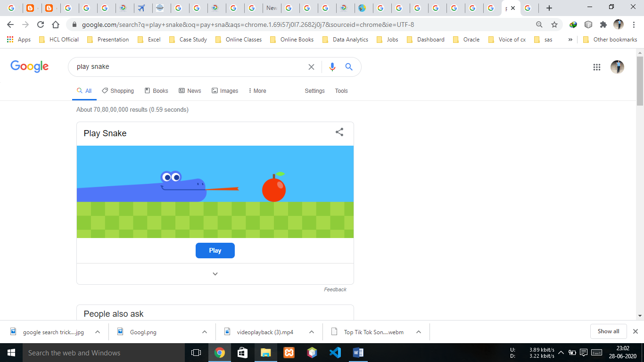This screenshot has width=644, height=362.
Task: Show hidden bookmarks with double chevron
Action: pyautogui.click(x=570, y=40)
